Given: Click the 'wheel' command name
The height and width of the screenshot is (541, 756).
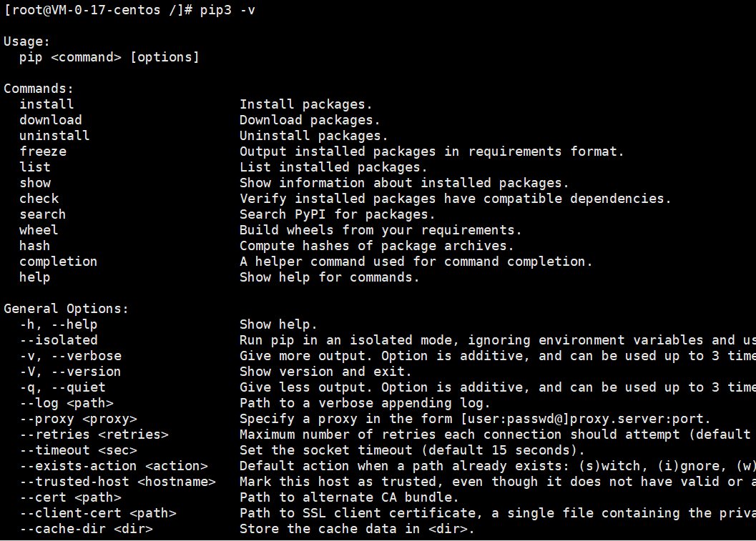Looking at the screenshot, I should click(39, 230).
